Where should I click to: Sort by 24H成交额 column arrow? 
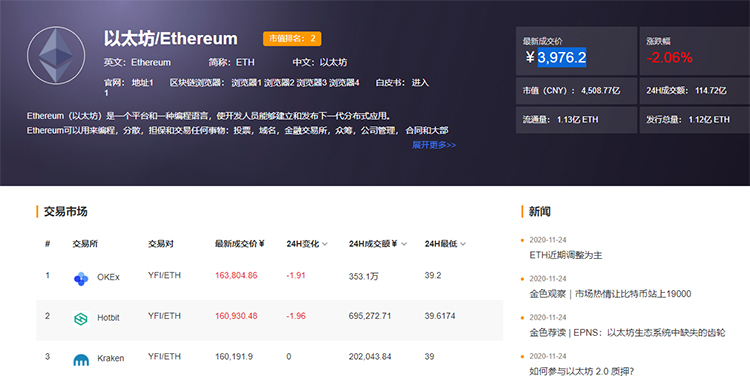click(404, 245)
